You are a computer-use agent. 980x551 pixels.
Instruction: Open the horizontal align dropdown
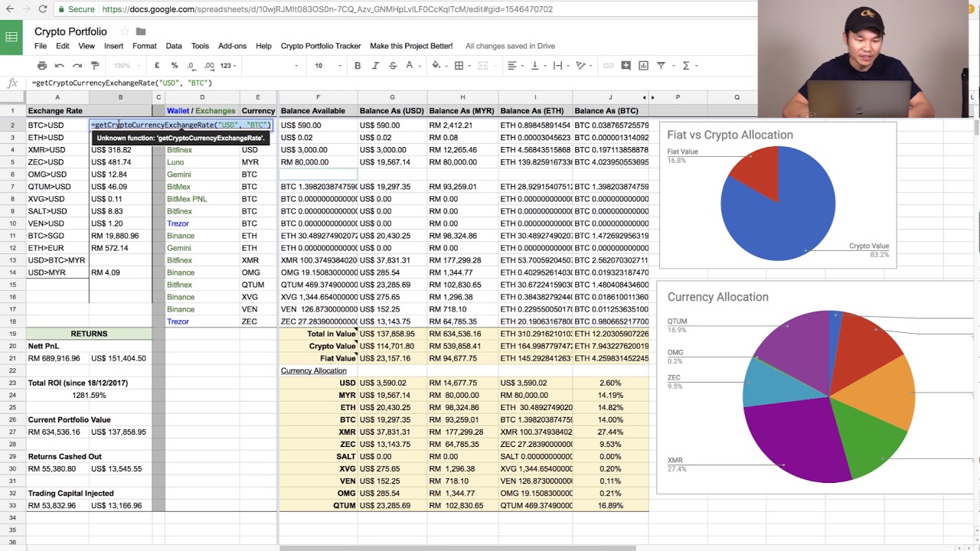pyautogui.click(x=514, y=66)
